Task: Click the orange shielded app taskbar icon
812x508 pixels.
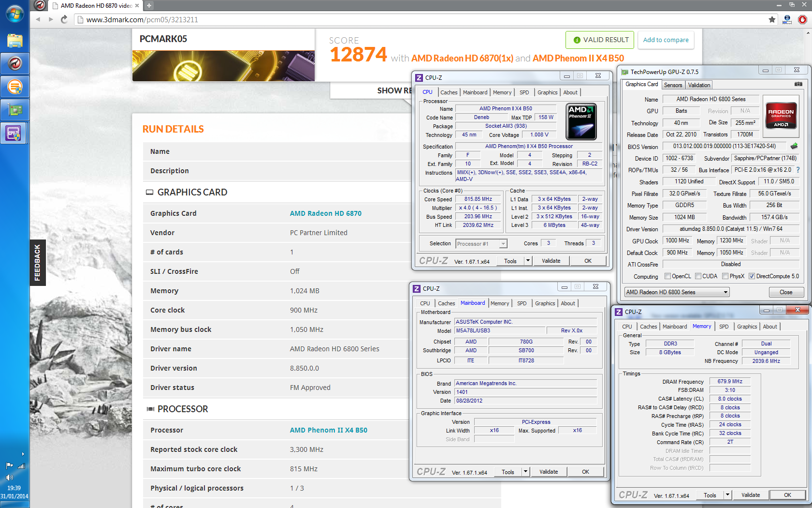Action: point(14,87)
